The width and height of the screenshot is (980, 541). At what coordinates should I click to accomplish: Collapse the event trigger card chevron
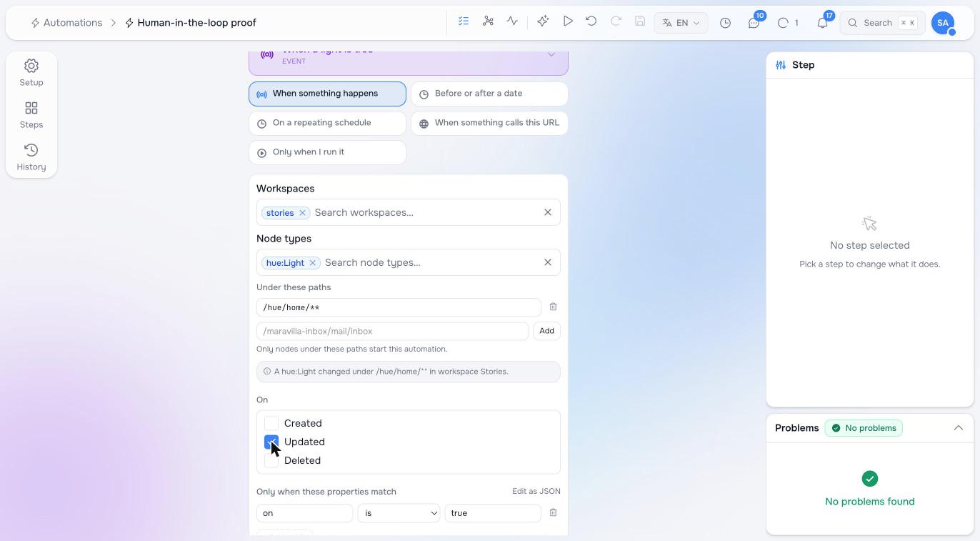551,54
